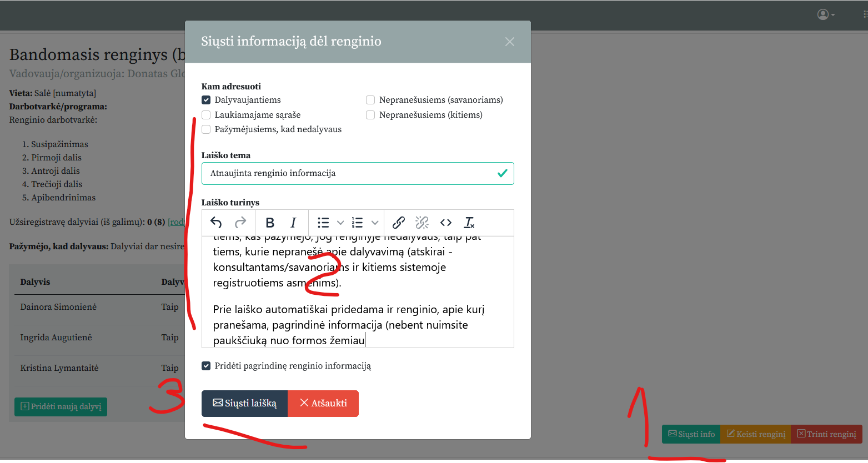Click the Siųsti laišką button

point(244,404)
